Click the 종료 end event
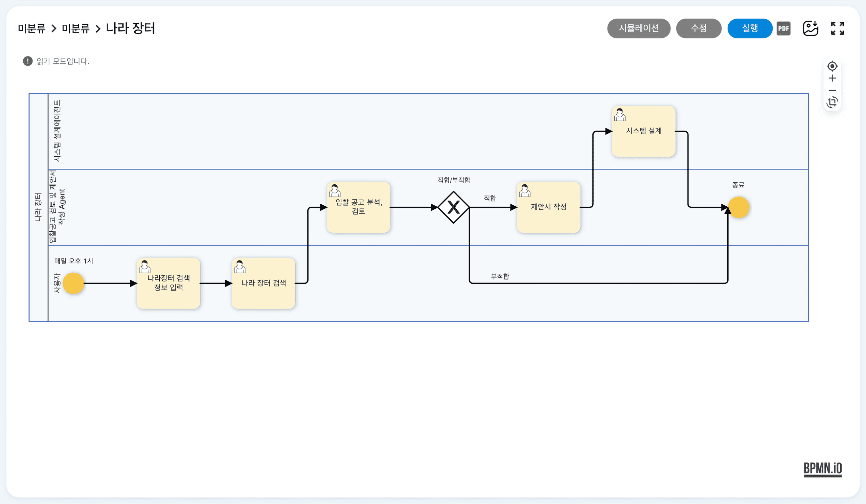866x504 pixels. pyautogui.click(x=738, y=207)
